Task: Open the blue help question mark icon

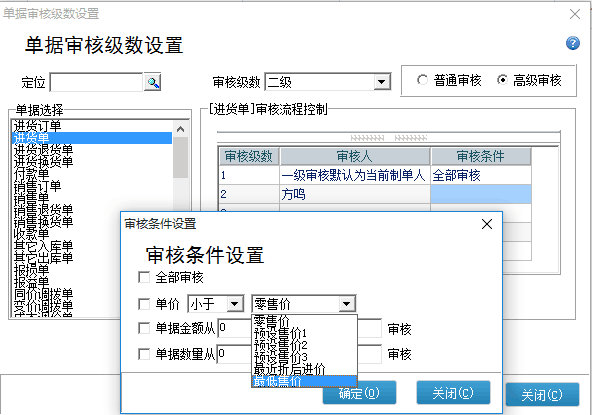Action: point(573,43)
